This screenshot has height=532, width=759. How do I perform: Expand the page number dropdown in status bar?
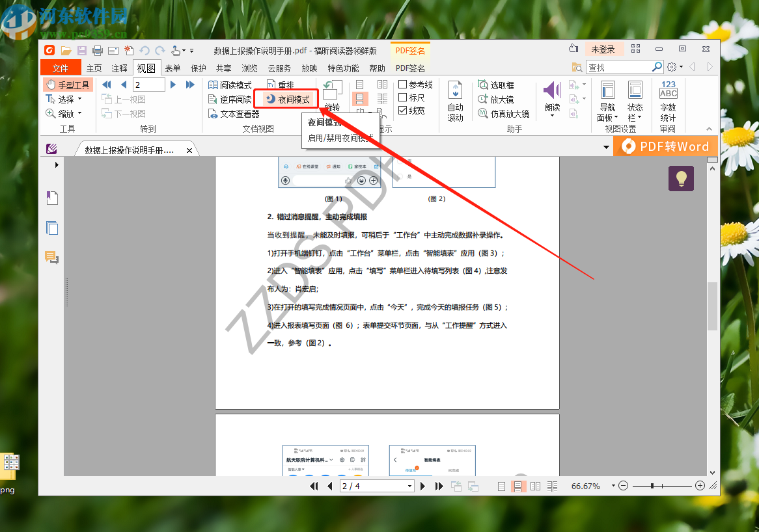(409, 486)
